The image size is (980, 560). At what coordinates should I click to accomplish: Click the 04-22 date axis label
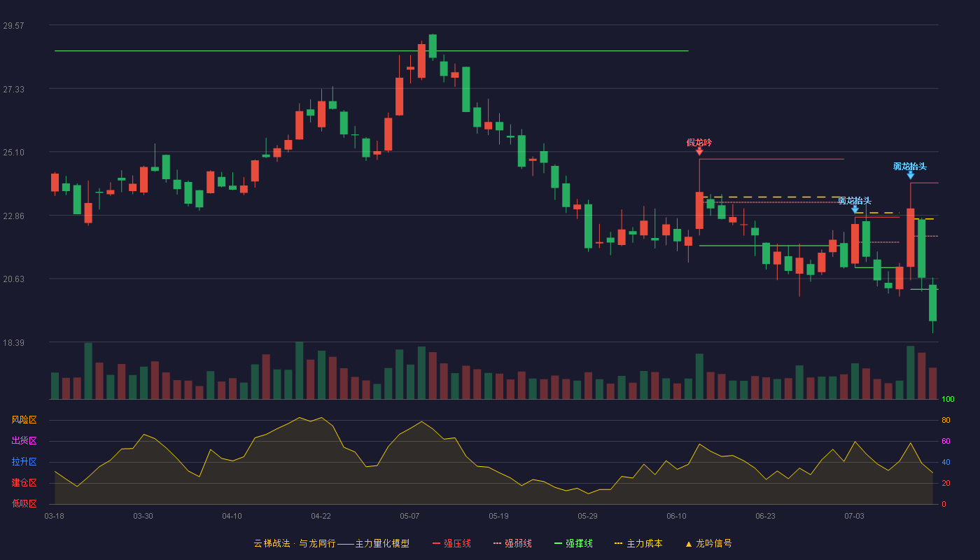click(321, 516)
